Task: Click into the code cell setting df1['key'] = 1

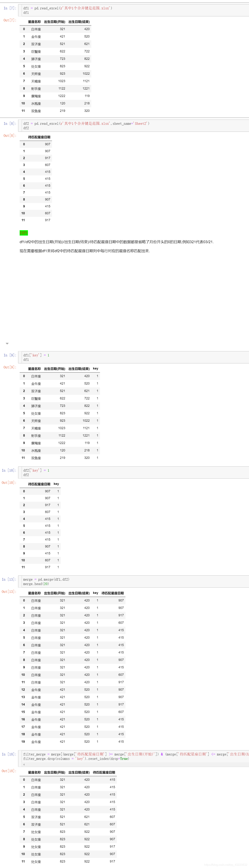Action: (135, 357)
